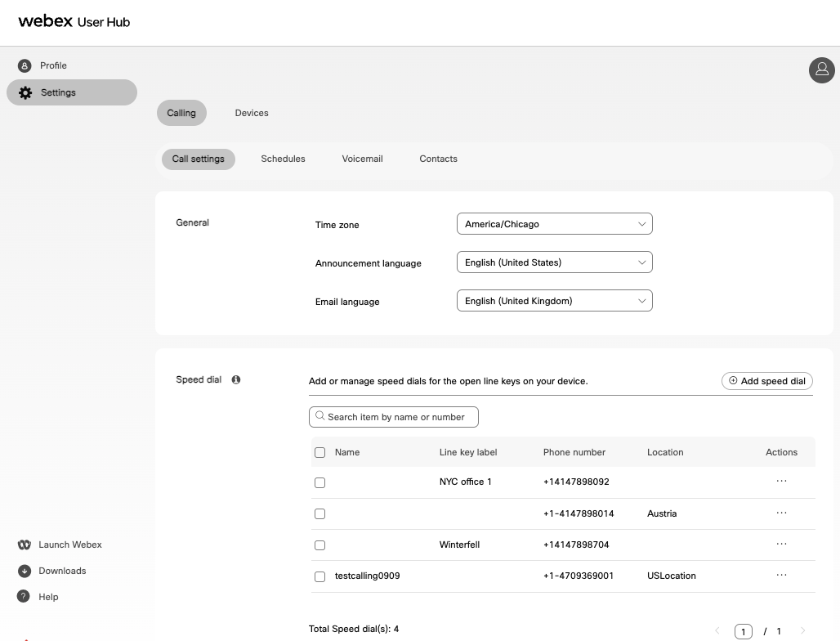This screenshot has width=840, height=641.
Task: Go to Profile in the sidebar
Action: [53, 65]
